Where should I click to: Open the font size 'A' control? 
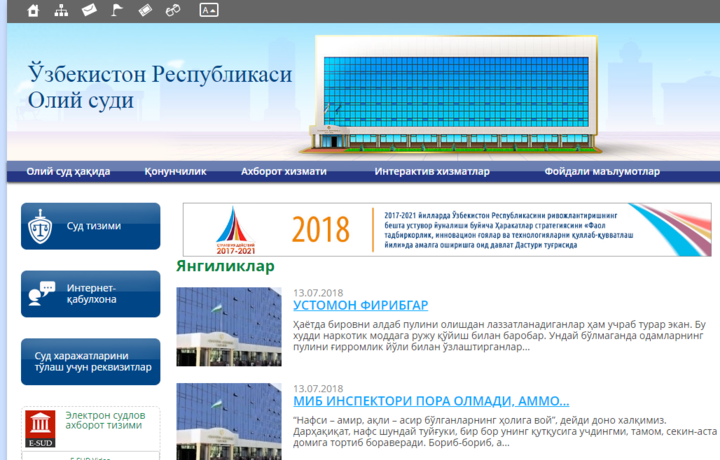tap(209, 10)
